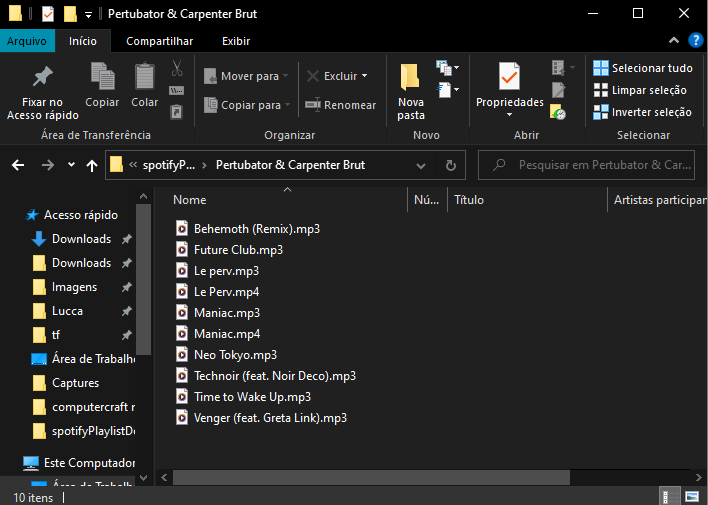Click the Back navigation arrow
Screen dimensions: 708x505
(18, 165)
